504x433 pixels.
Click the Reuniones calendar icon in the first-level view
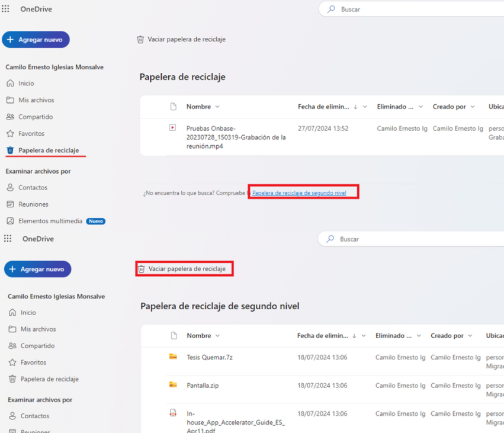[10, 204]
